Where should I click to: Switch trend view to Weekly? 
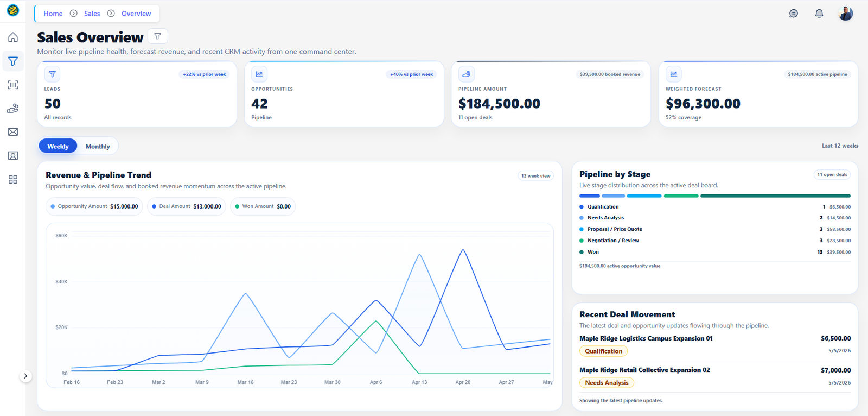(58, 146)
